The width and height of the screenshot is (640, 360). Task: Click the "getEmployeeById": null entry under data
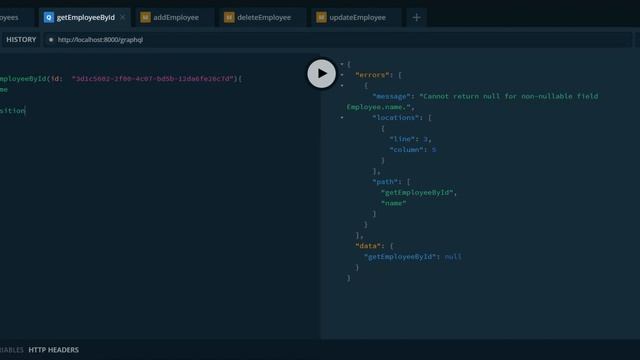[413, 257]
